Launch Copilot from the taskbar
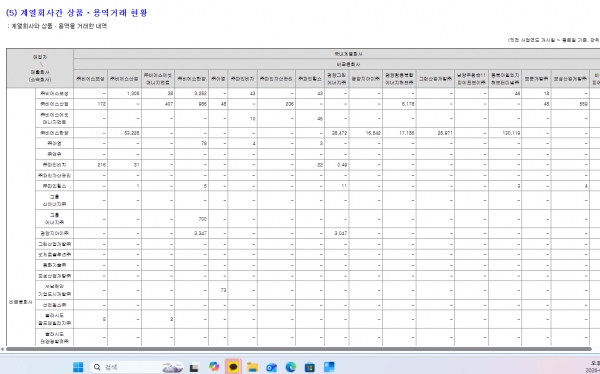Viewport: 600px width, 374px height. [x=214, y=367]
